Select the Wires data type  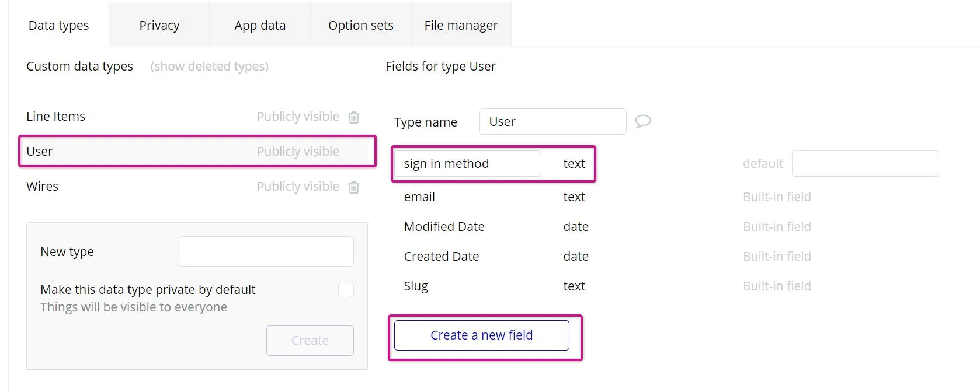click(42, 186)
